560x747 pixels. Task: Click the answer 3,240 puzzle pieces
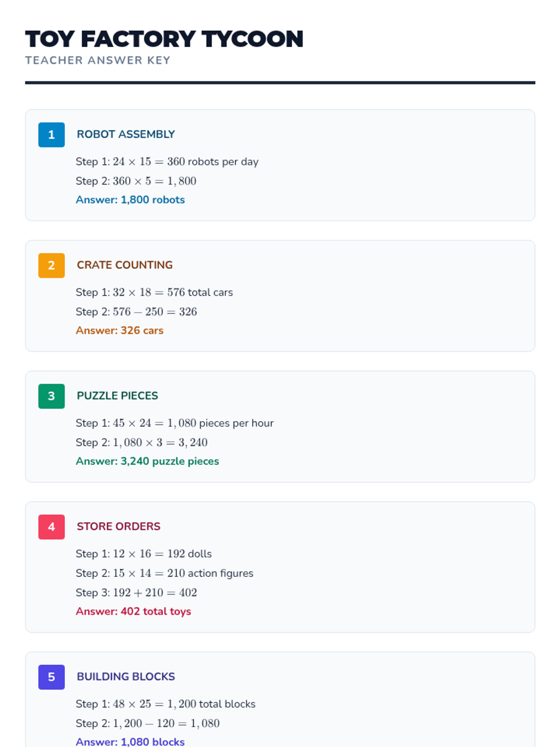tap(147, 461)
